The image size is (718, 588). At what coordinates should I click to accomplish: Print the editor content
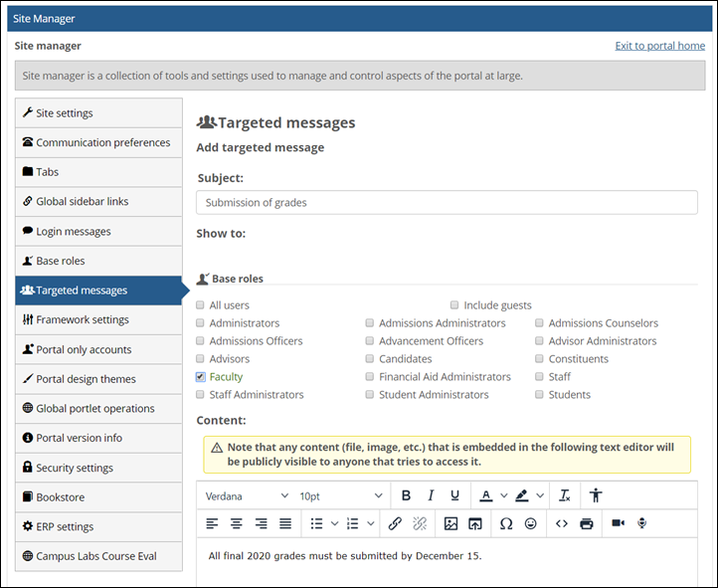[x=586, y=523]
